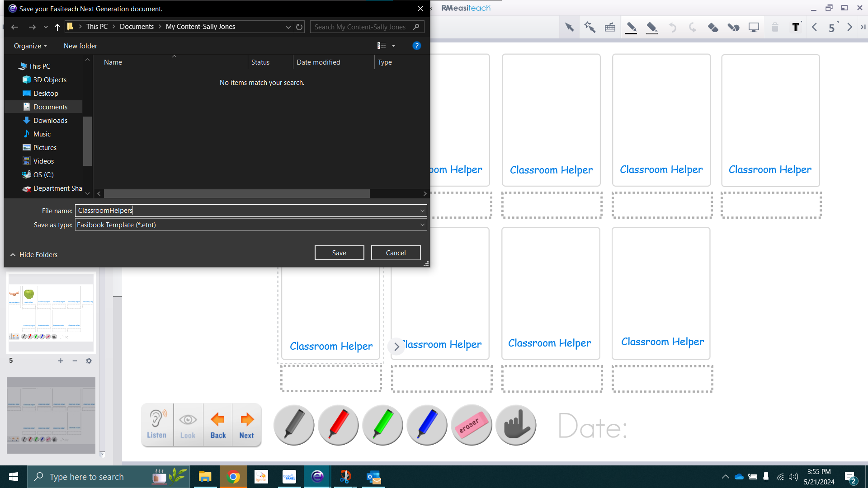Image resolution: width=868 pixels, height=488 pixels.
Task: Click the orange Back arrow button
Action: point(218,424)
